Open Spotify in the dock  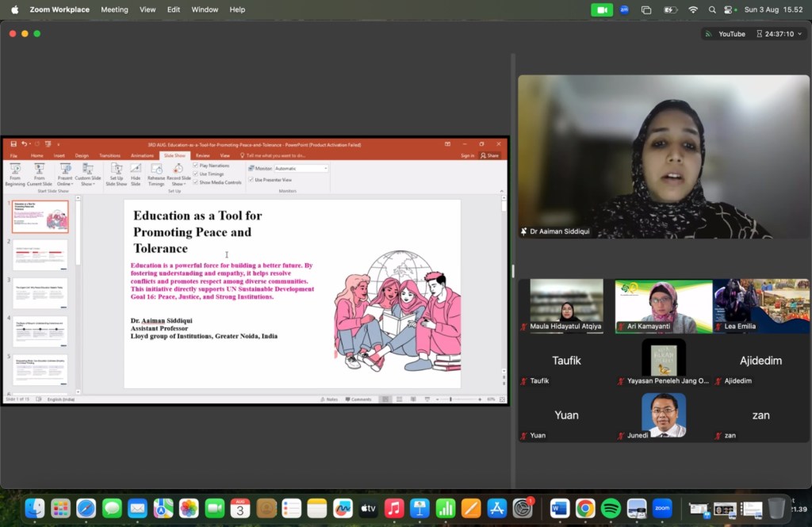[x=611, y=508]
